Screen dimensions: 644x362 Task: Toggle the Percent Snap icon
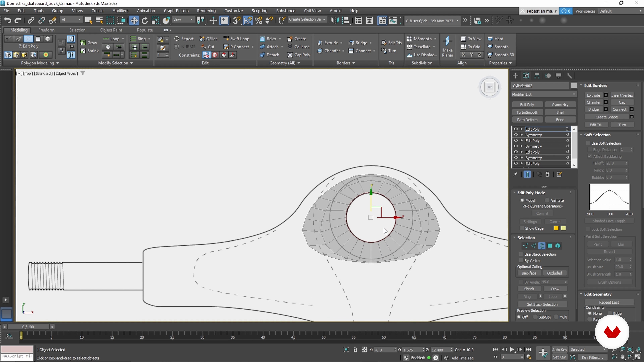click(258, 20)
